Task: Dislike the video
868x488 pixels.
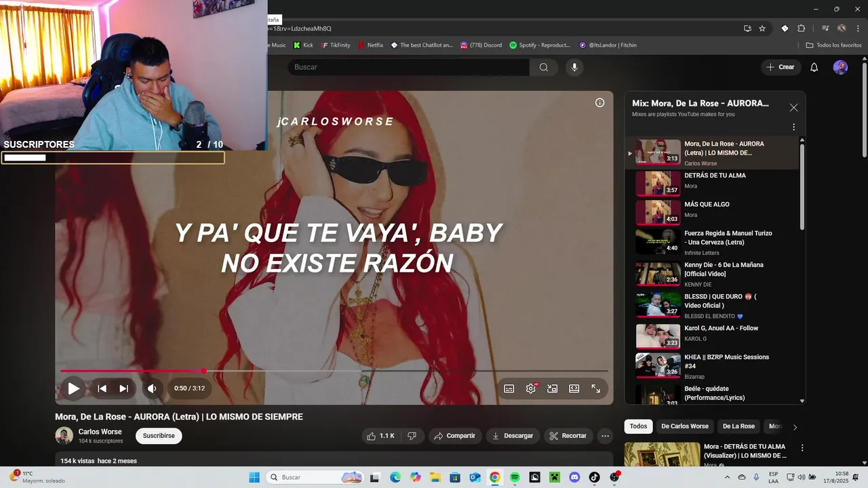Action: pyautogui.click(x=412, y=436)
